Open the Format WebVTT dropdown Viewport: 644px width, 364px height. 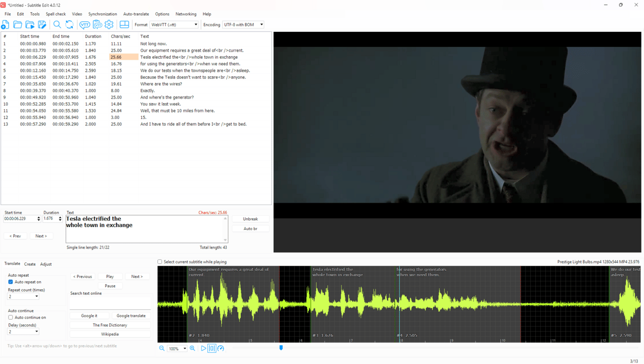[174, 24]
